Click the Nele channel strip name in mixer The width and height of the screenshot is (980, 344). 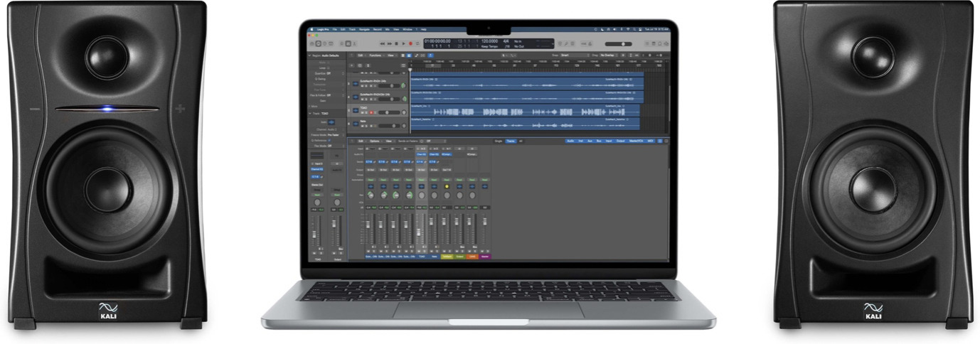coord(435,257)
